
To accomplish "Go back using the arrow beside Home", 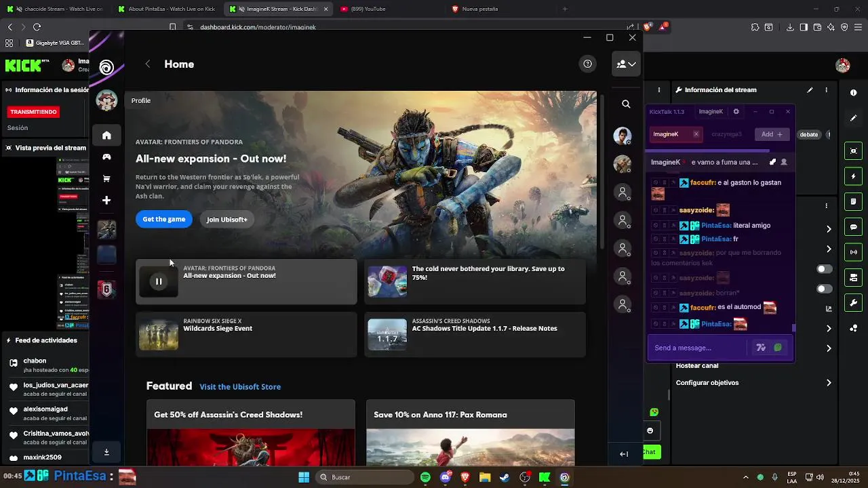I will point(148,64).
